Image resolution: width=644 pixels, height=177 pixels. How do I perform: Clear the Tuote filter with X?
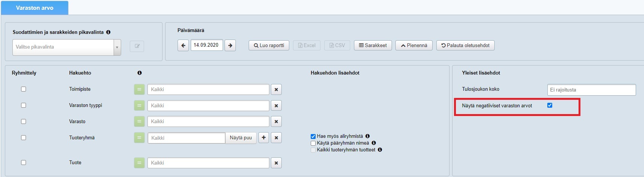point(276,163)
